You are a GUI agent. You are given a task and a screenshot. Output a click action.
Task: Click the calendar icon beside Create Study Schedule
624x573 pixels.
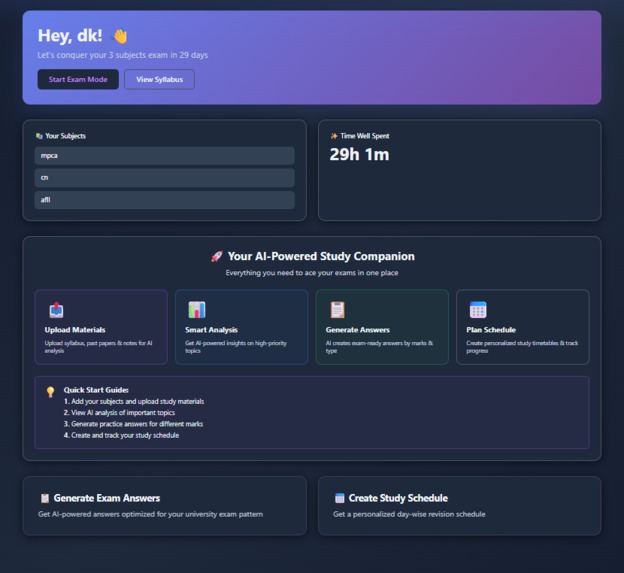click(x=339, y=498)
